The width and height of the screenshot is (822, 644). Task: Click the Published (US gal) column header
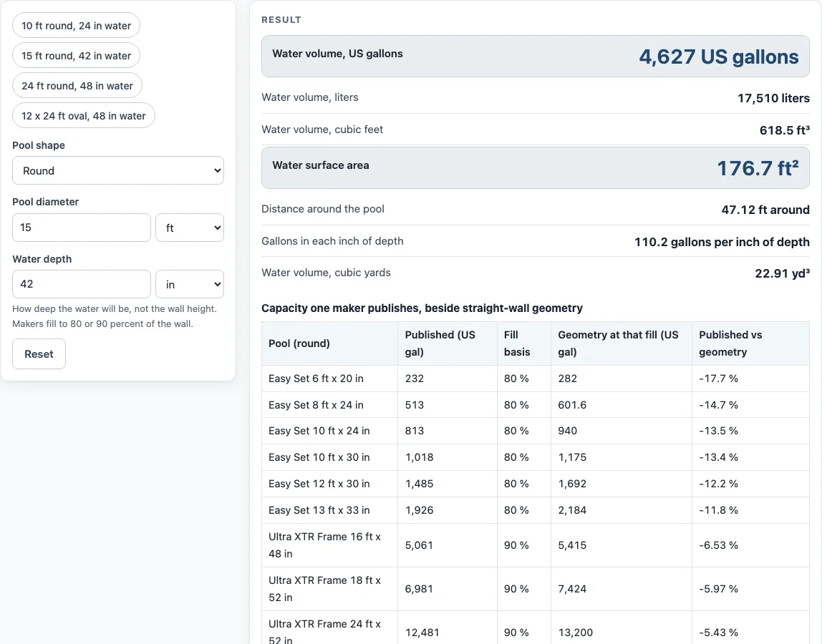(x=448, y=343)
